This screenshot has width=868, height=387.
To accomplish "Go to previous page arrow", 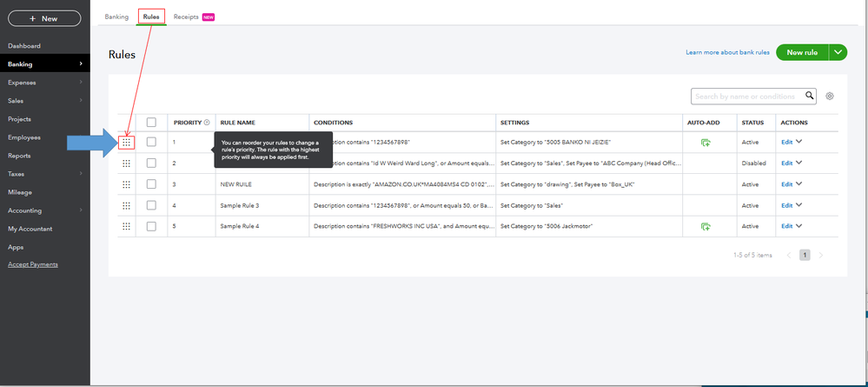I will (788, 255).
